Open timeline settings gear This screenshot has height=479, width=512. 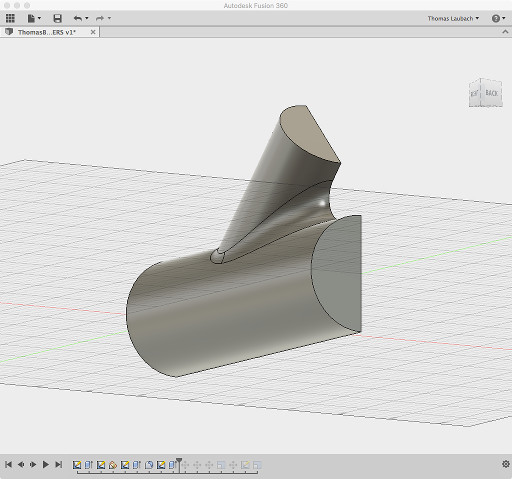click(506, 464)
